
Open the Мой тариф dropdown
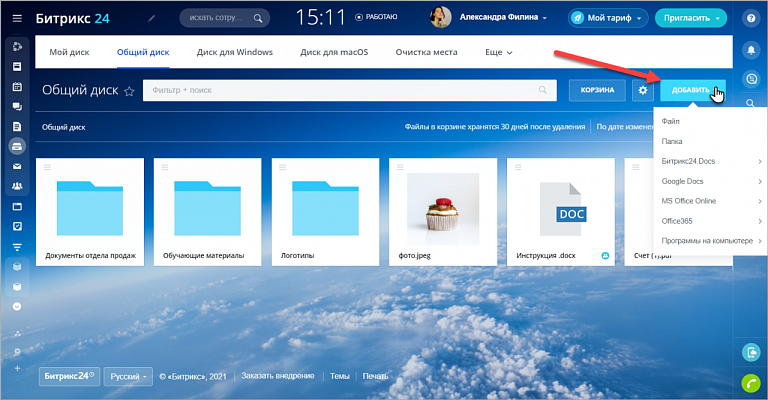(608, 18)
